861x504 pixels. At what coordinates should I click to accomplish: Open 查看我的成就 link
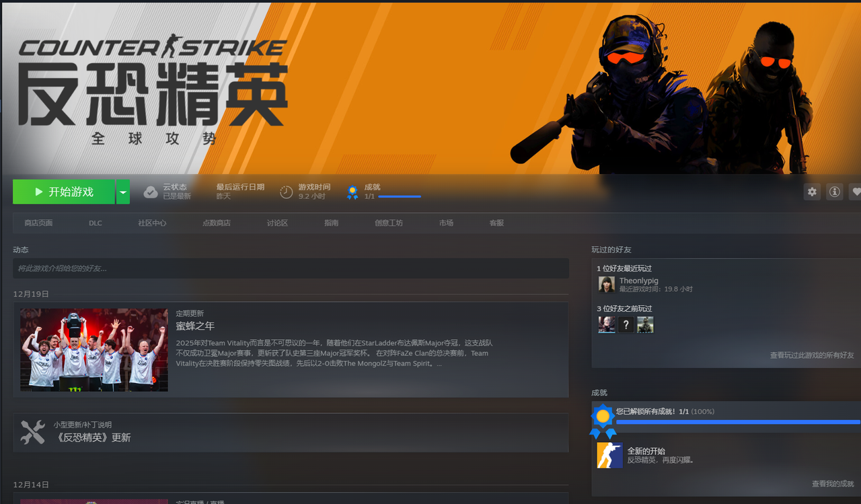coord(833,484)
